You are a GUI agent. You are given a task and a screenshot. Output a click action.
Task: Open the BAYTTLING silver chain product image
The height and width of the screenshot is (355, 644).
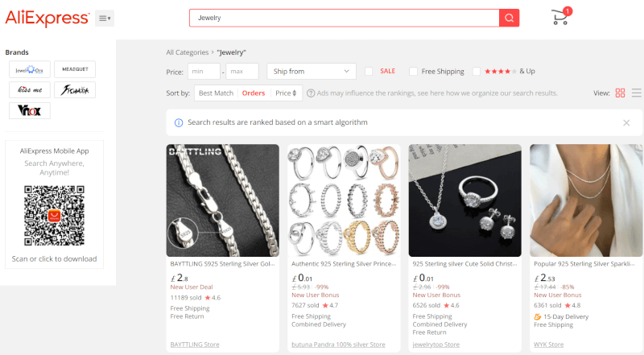pos(223,200)
